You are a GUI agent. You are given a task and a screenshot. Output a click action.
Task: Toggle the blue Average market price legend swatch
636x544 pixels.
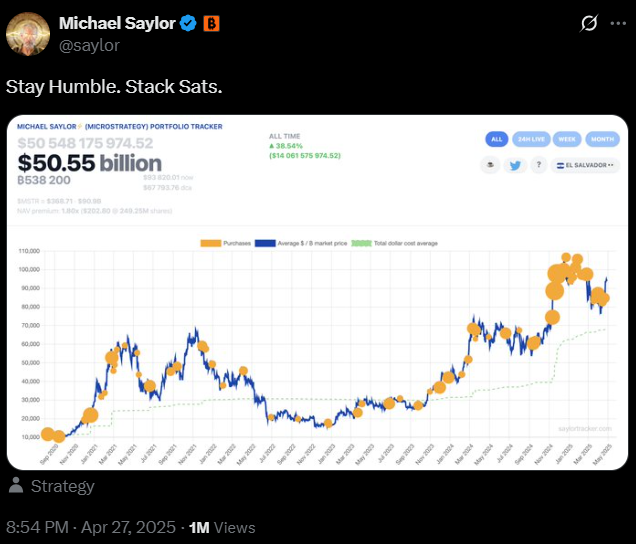(265, 243)
